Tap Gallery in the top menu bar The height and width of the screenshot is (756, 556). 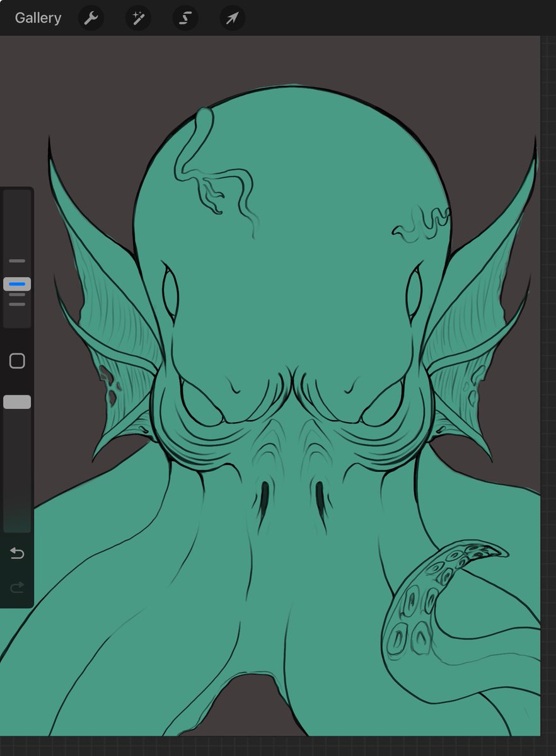(x=37, y=18)
